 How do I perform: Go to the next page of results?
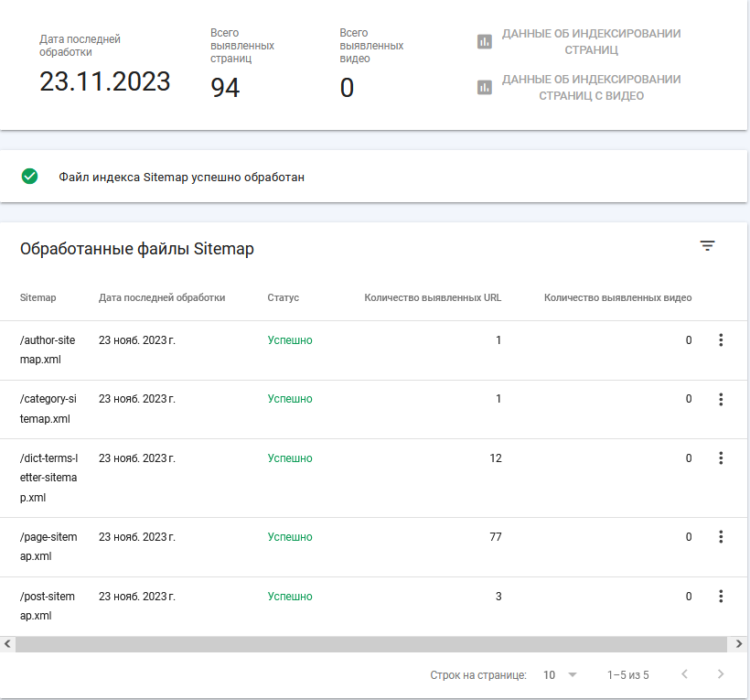point(721,674)
